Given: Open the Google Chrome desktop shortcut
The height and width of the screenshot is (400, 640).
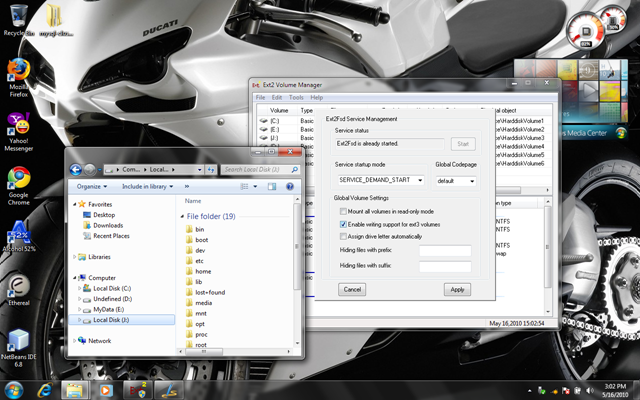Looking at the screenshot, I should click(19, 186).
